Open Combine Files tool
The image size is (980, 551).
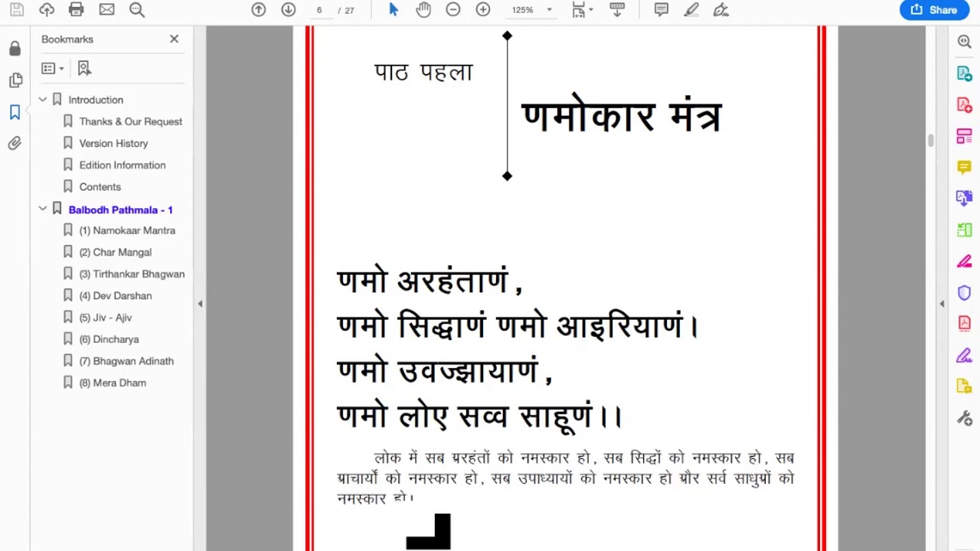(964, 199)
